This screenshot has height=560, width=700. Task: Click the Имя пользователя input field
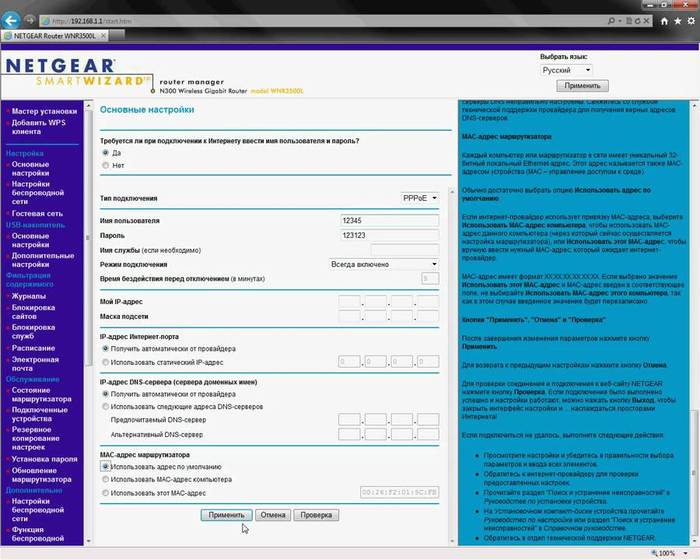[x=390, y=221]
